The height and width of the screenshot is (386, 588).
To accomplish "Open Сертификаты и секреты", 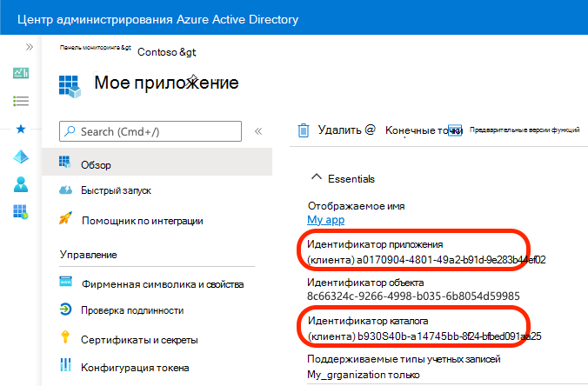I will 139,340.
